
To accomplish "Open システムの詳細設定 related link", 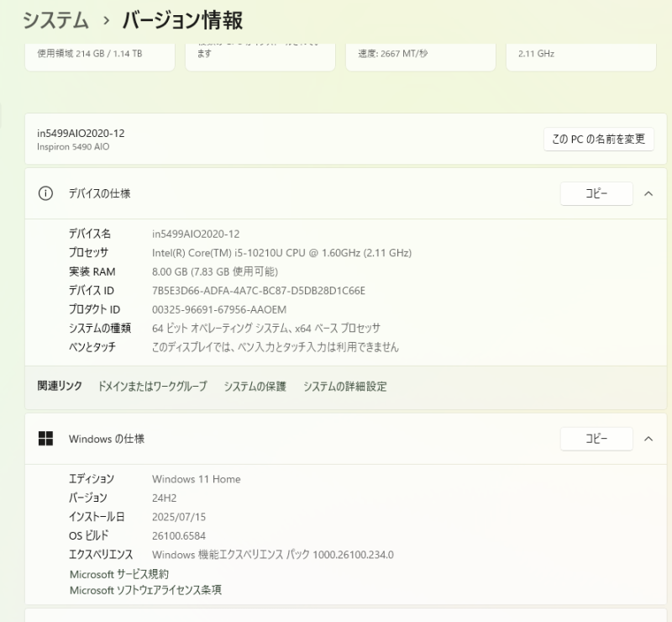I will click(x=344, y=387).
